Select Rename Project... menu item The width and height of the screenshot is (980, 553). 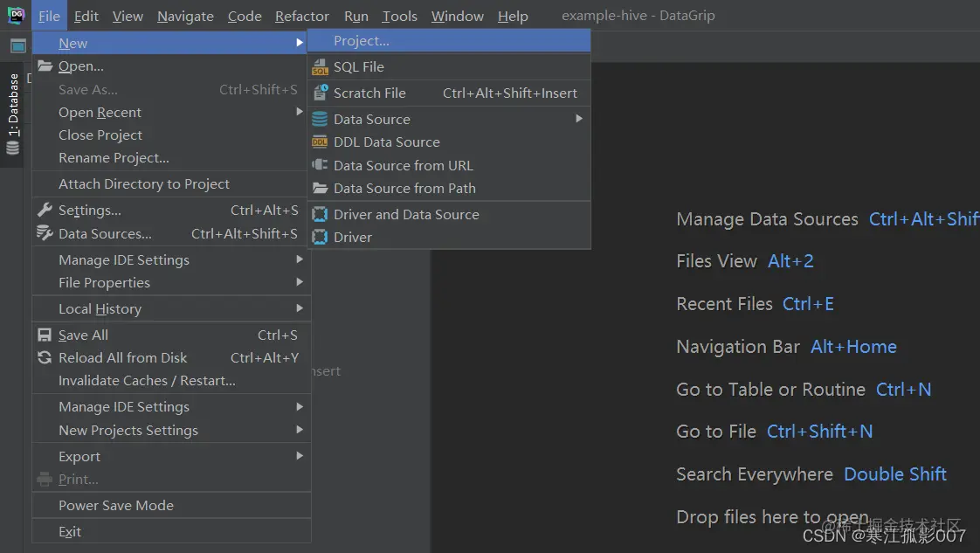click(x=171, y=157)
